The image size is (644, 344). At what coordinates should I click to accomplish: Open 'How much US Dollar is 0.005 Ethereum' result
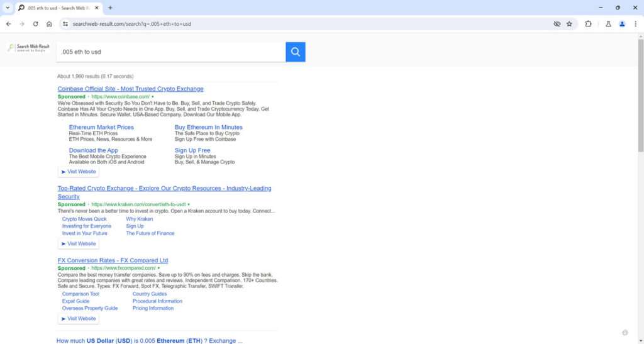pos(150,341)
